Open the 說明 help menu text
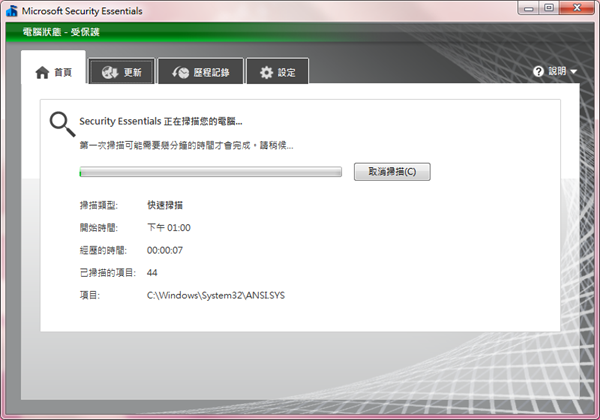 [x=557, y=71]
